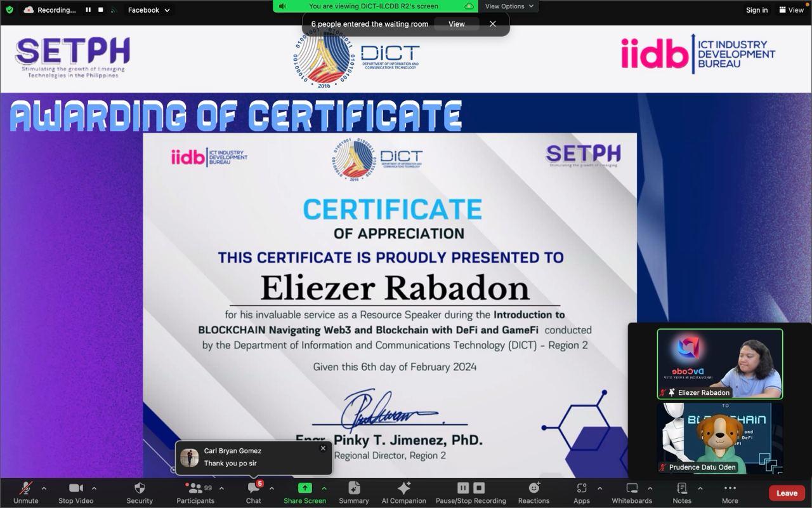Click muted mic icon on Eliezer Rabadon
The height and width of the screenshot is (508, 812).
pos(664,392)
